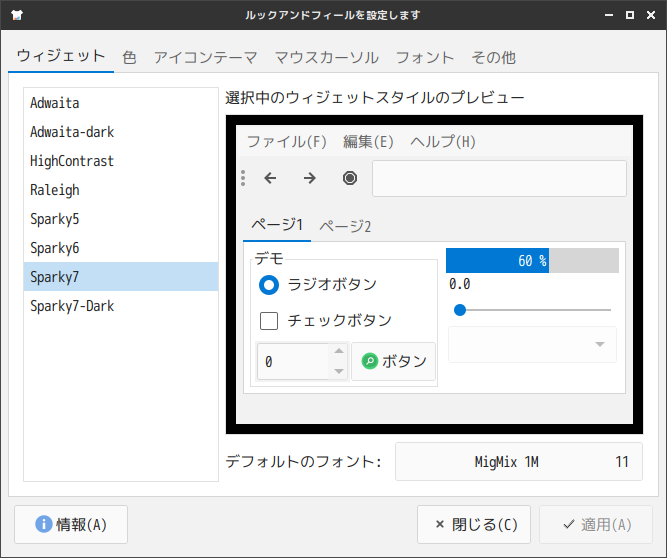The height and width of the screenshot is (558, 667).
Task: Select the Adwaita-dark theme
Action: tap(121, 132)
